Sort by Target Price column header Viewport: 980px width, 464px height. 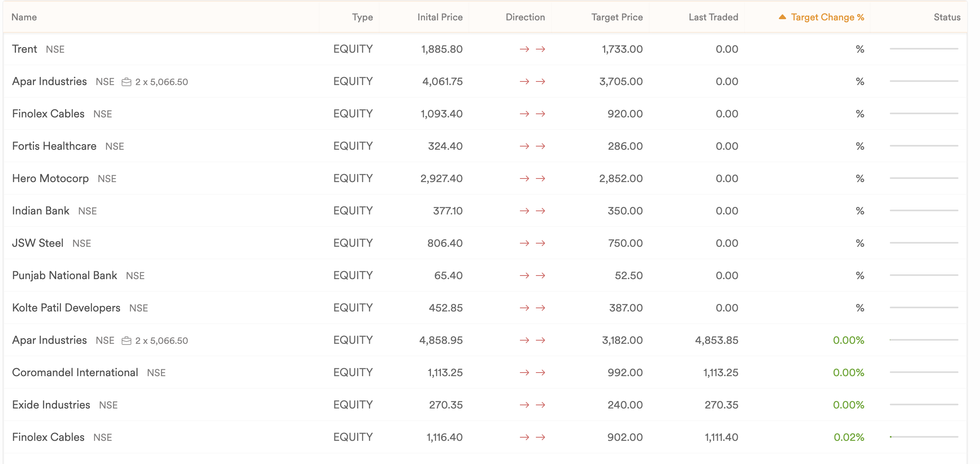point(617,17)
